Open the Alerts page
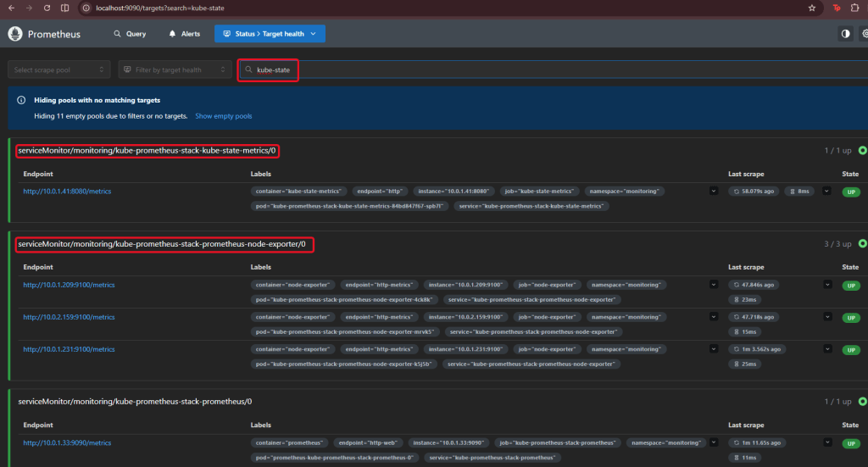The width and height of the screenshot is (868, 467). [x=184, y=34]
